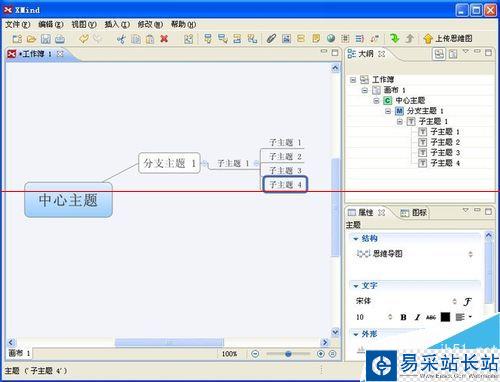Click first outline view mode button
Image resolution: width=500 pixels, height=382 pixels.
coord(439,54)
